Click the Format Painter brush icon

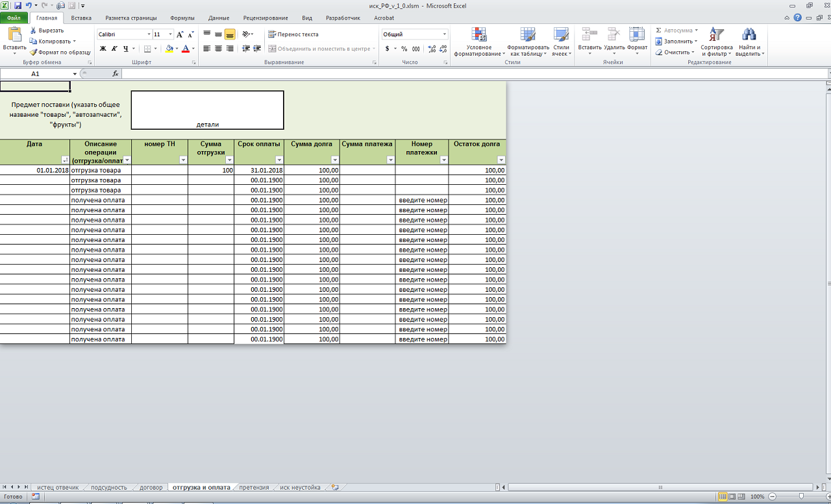pyautogui.click(x=33, y=53)
